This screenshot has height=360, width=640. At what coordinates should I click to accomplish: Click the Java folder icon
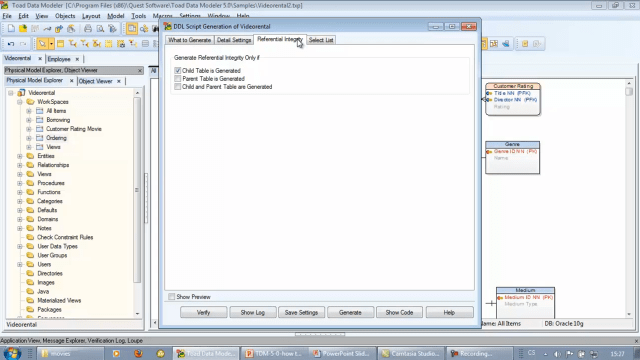[x=30, y=291]
